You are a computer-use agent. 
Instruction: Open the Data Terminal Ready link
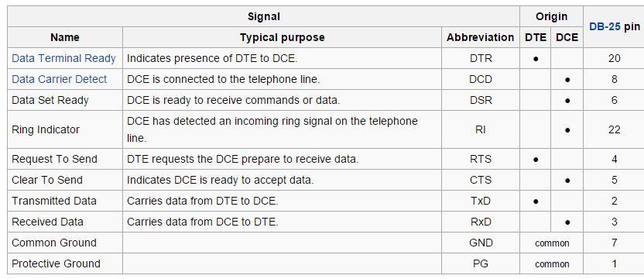point(63,58)
